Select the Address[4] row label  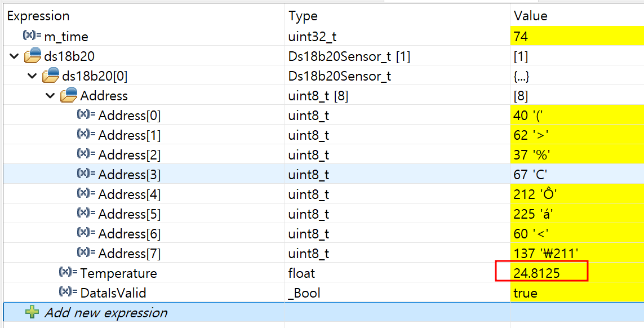click(130, 195)
